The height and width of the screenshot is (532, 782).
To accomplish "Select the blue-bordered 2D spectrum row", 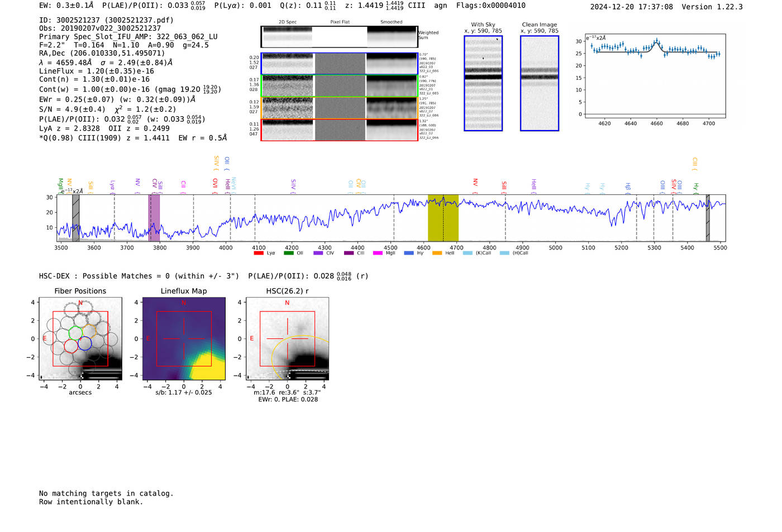I will point(339,64).
